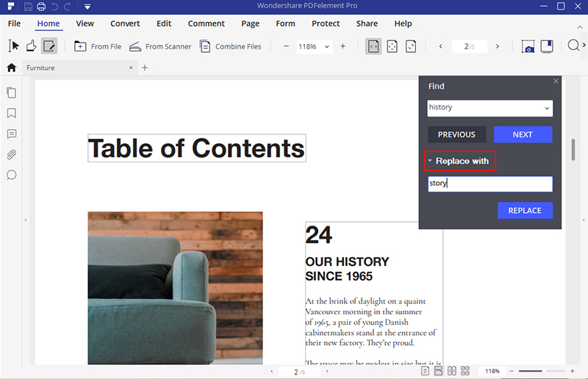Screen dimensions: 588x379
Task: Expand the left side panel arrow
Action: [26, 220]
